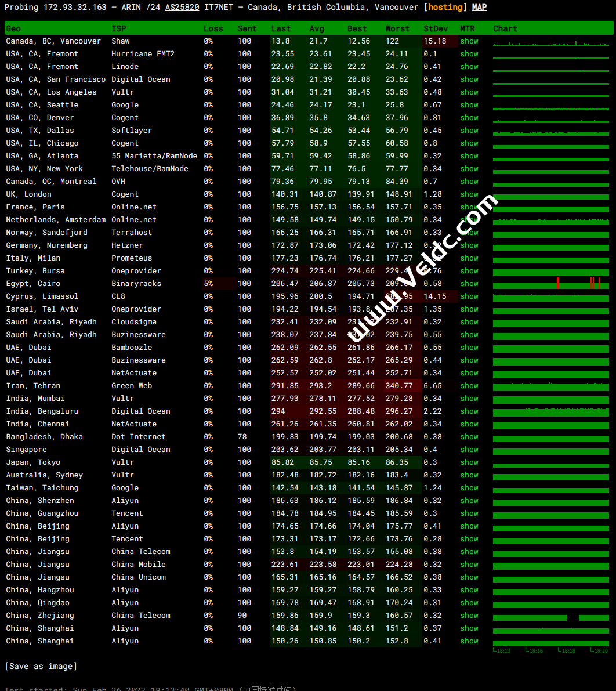The height and width of the screenshot is (691, 616).
Task: Select the 18:13 chart time label
Action: (x=503, y=650)
